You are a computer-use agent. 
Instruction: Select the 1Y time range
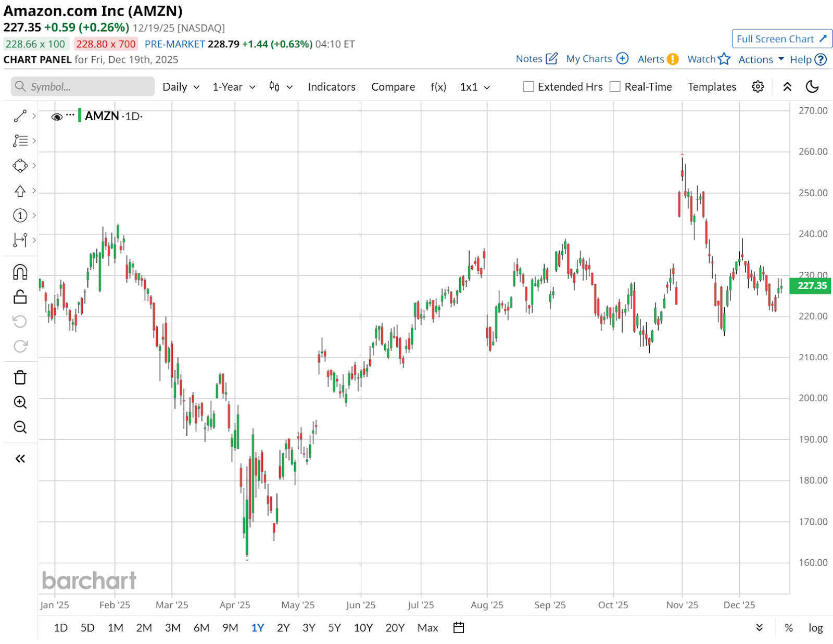click(x=258, y=628)
